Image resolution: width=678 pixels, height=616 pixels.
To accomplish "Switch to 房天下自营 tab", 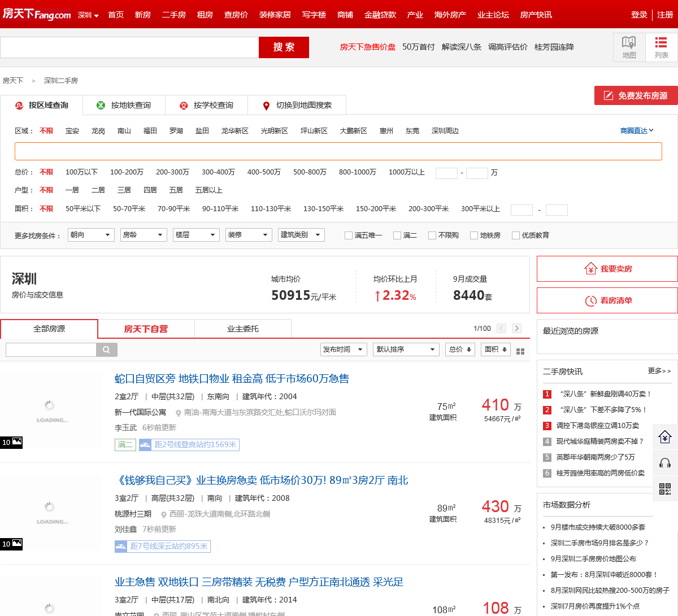I will 146,329.
